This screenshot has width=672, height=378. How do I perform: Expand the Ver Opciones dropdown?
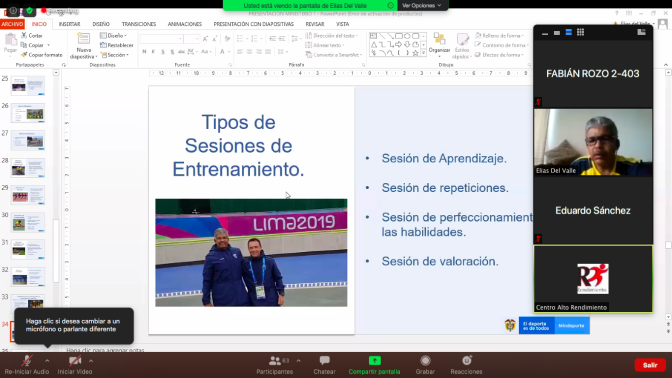coord(422,6)
